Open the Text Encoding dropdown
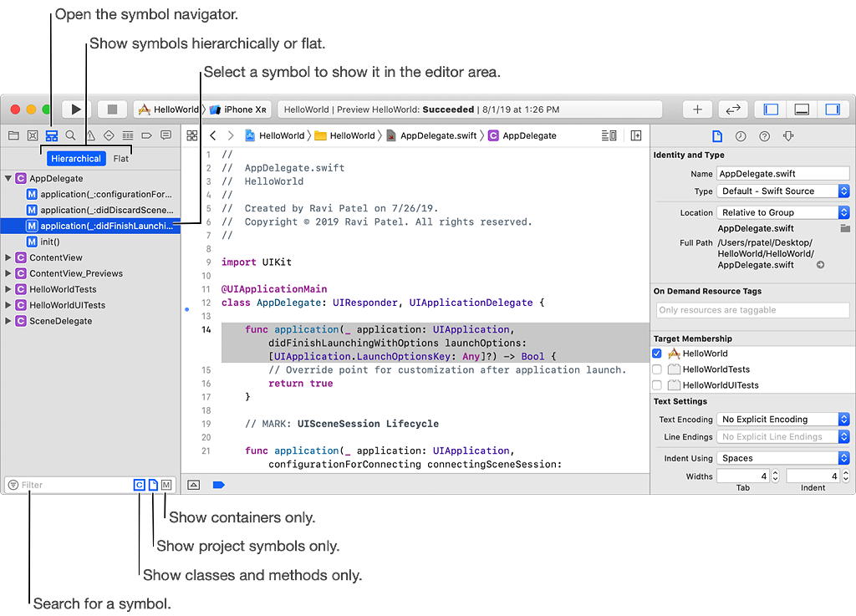 [x=782, y=419]
